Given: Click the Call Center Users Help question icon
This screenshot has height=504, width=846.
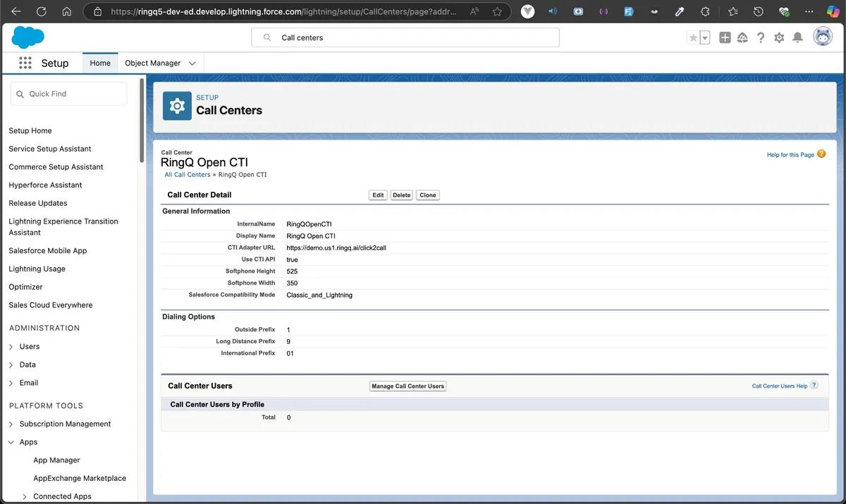Looking at the screenshot, I should (x=814, y=385).
